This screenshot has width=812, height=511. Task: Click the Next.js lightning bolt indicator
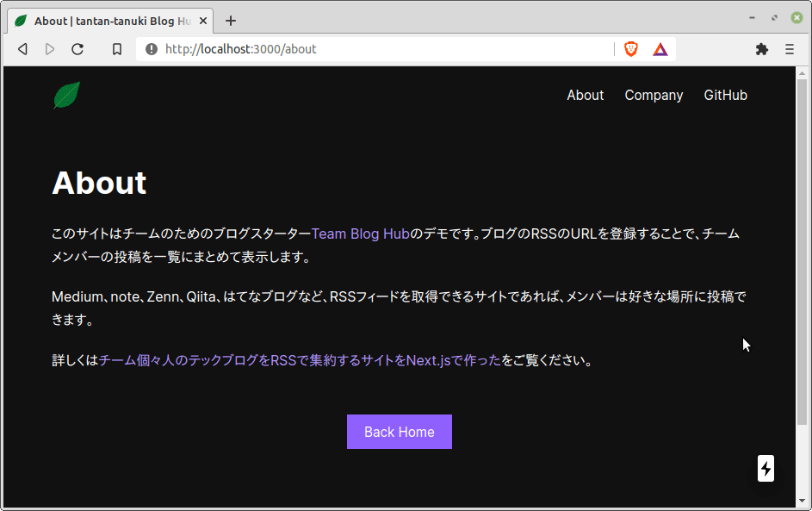[x=766, y=469]
